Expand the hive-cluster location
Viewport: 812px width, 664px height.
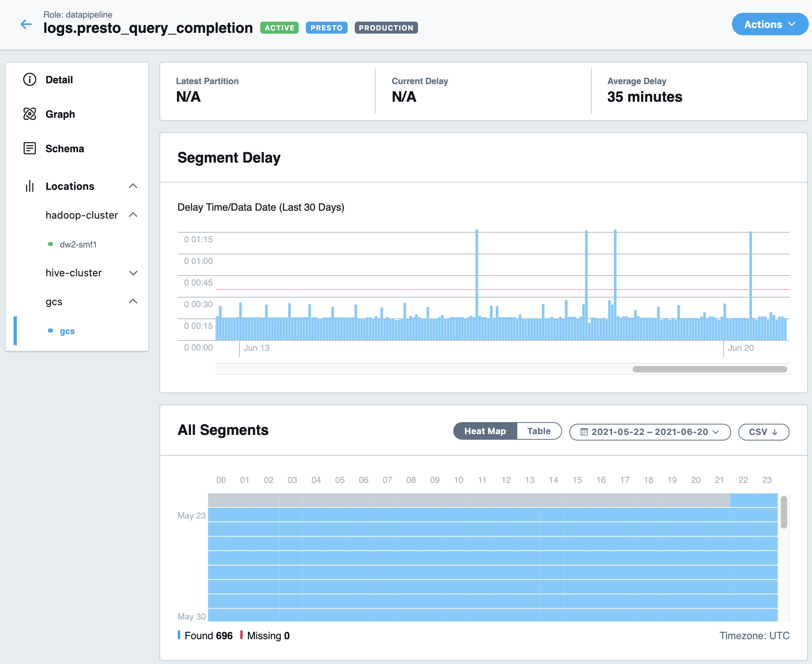point(133,273)
